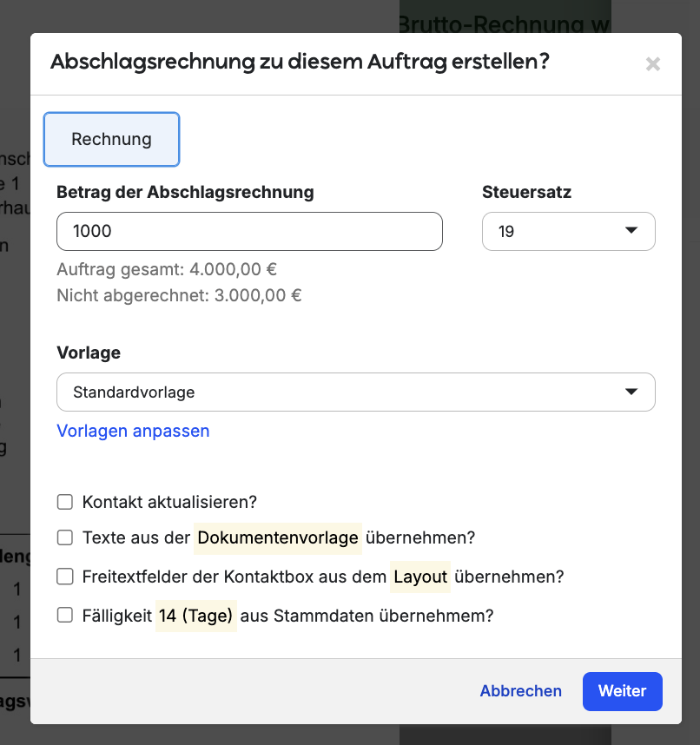Toggle the Fälligkeit aus Stammdaten checkbox

(x=65, y=616)
